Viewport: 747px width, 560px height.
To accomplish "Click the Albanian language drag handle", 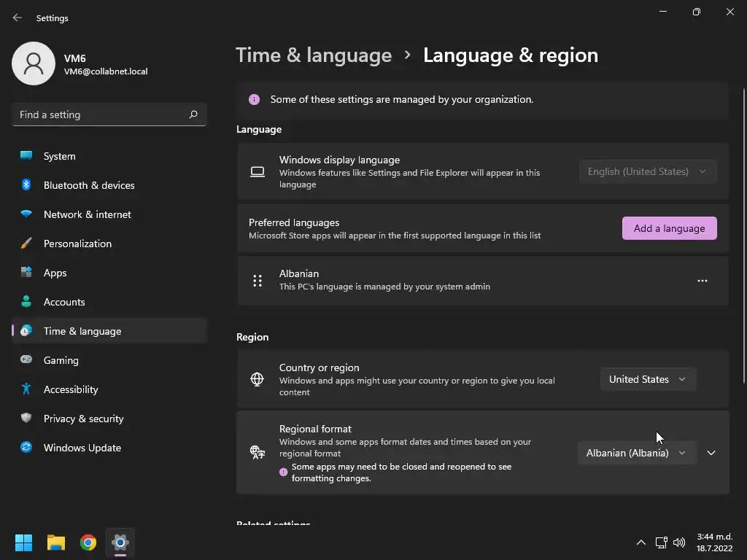I will click(x=258, y=281).
